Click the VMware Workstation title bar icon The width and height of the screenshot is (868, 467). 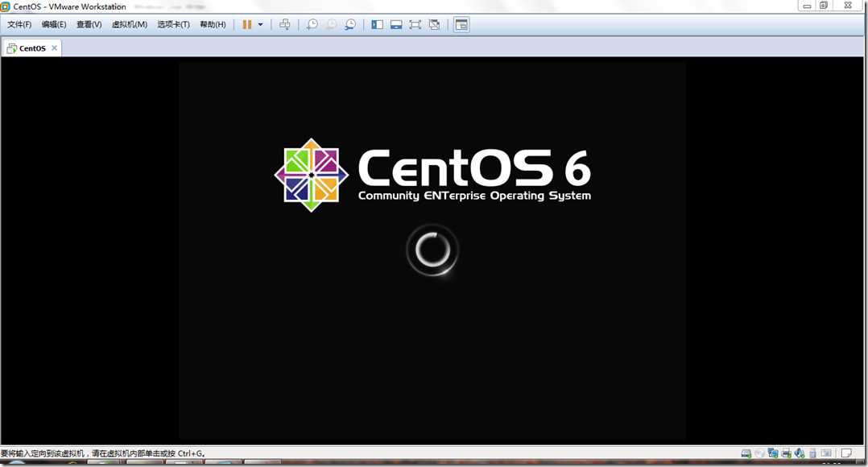(x=6, y=6)
